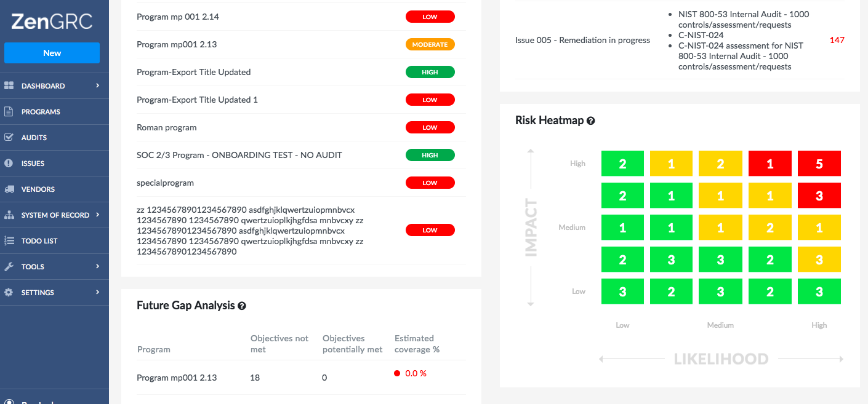The width and height of the screenshot is (868, 404).
Task: Click the Audits checkmark icon
Action: point(9,138)
